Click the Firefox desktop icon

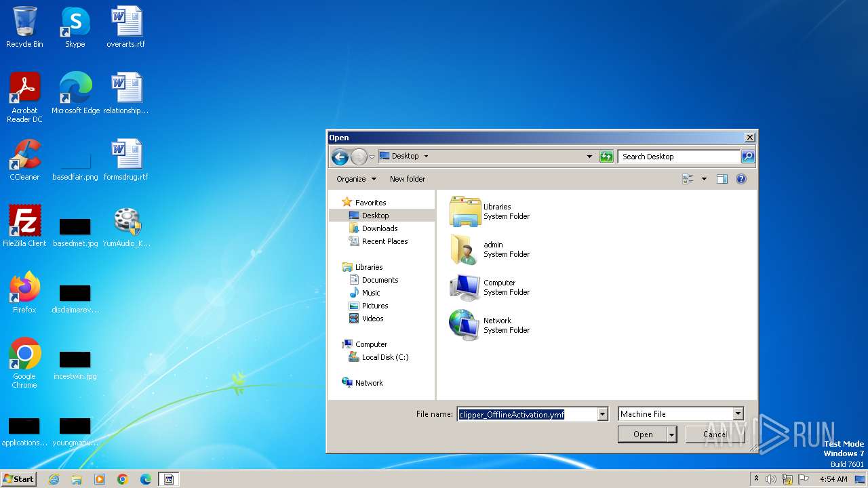tap(24, 293)
